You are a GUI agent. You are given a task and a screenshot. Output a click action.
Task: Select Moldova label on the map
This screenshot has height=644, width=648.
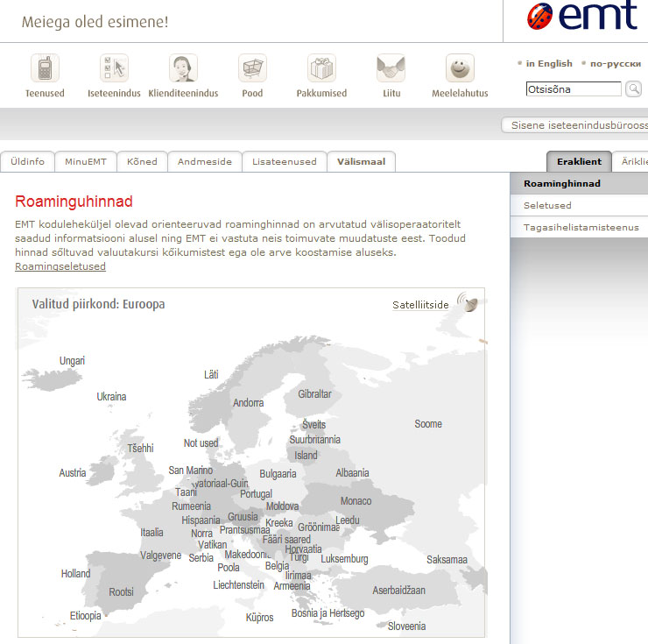[x=282, y=506]
